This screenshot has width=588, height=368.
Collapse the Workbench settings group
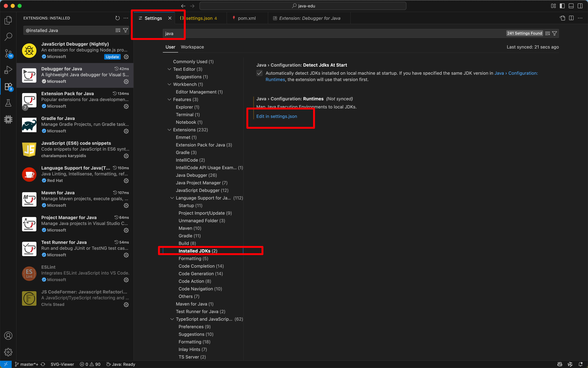[x=169, y=84]
